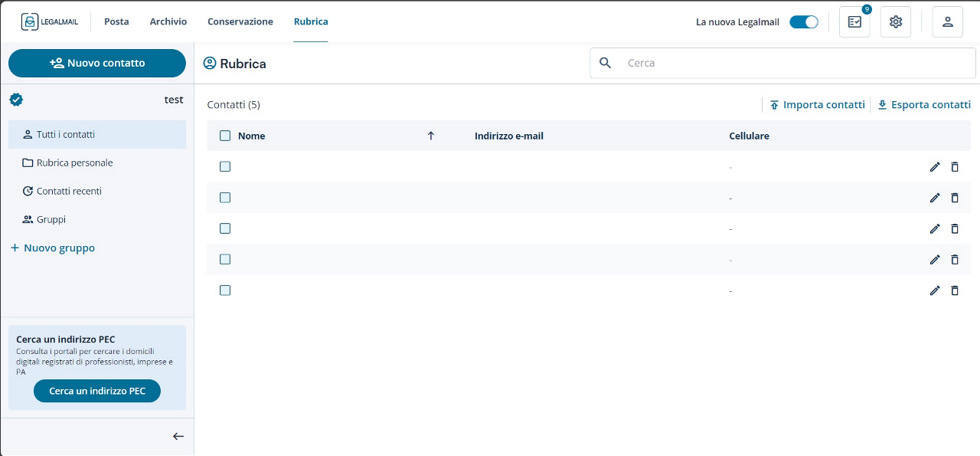Open the user profile icon
Screen dimensions: 980x456
point(947,22)
